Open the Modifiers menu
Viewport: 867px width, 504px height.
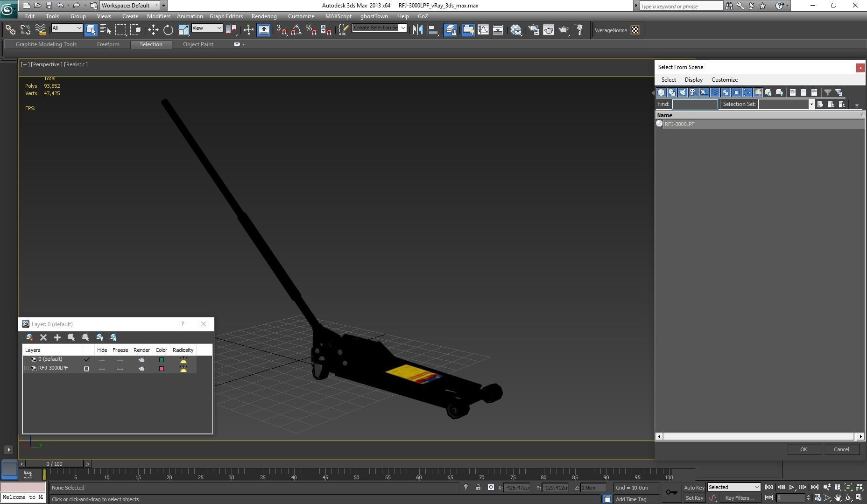click(x=158, y=16)
